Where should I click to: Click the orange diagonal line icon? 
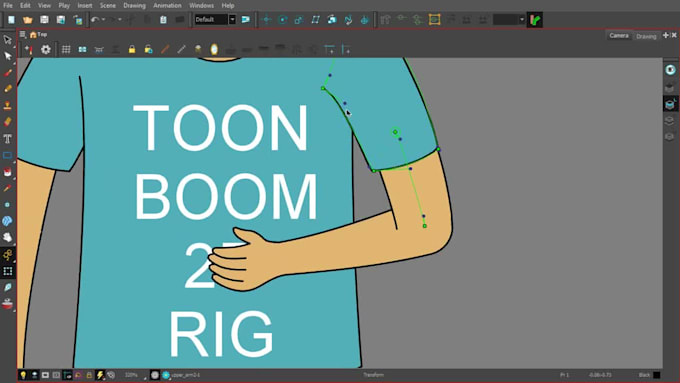coord(165,49)
